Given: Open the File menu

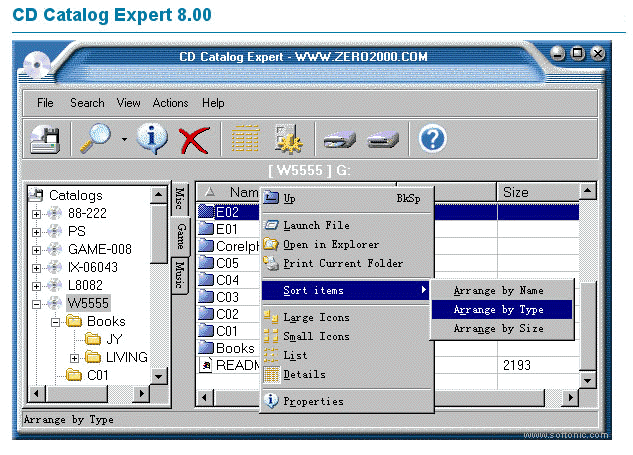Looking at the screenshot, I should click(x=45, y=103).
